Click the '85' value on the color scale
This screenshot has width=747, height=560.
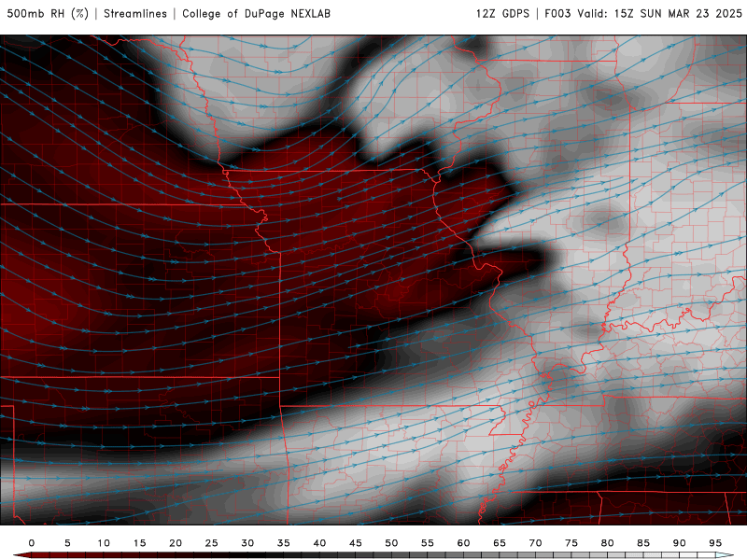coord(643,543)
